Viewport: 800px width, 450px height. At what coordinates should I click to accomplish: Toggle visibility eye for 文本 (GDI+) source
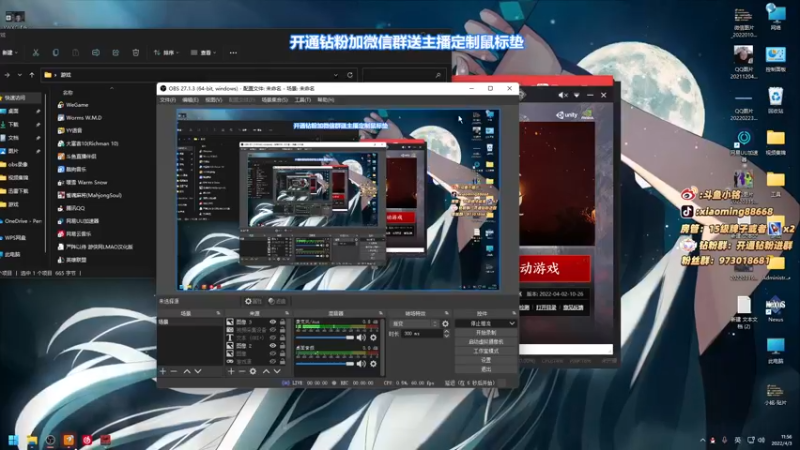(x=273, y=338)
